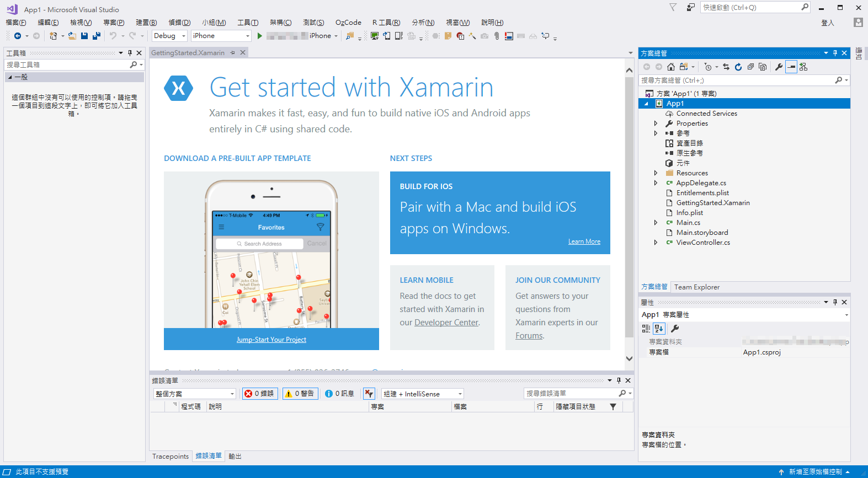Open the 偵錯(D) menu
Viewport: 868px width, 478px height.
179,23
